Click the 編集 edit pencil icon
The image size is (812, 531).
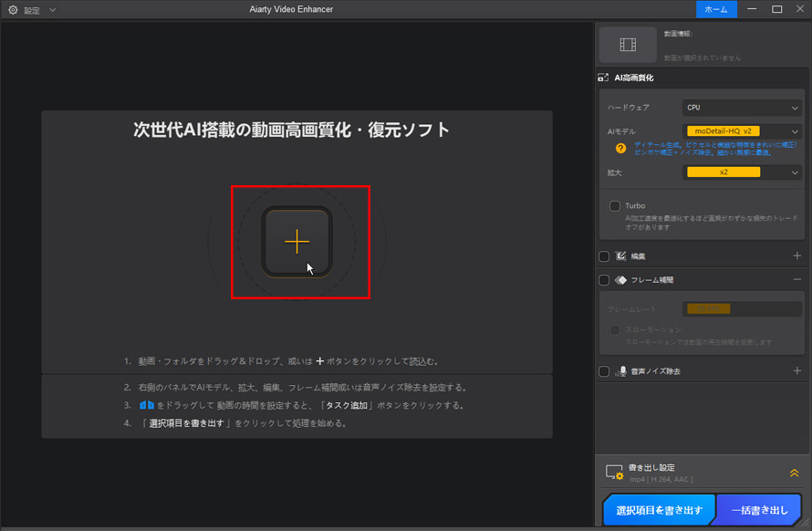pyautogui.click(x=620, y=255)
